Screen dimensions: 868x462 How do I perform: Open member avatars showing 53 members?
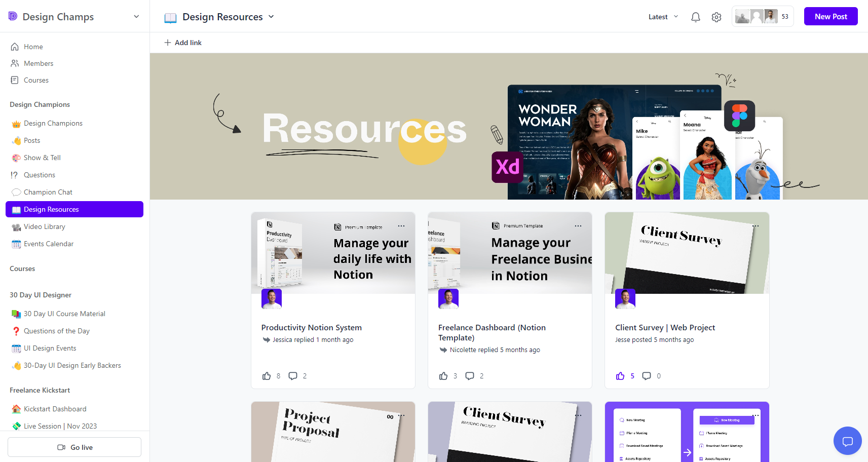[x=763, y=17]
